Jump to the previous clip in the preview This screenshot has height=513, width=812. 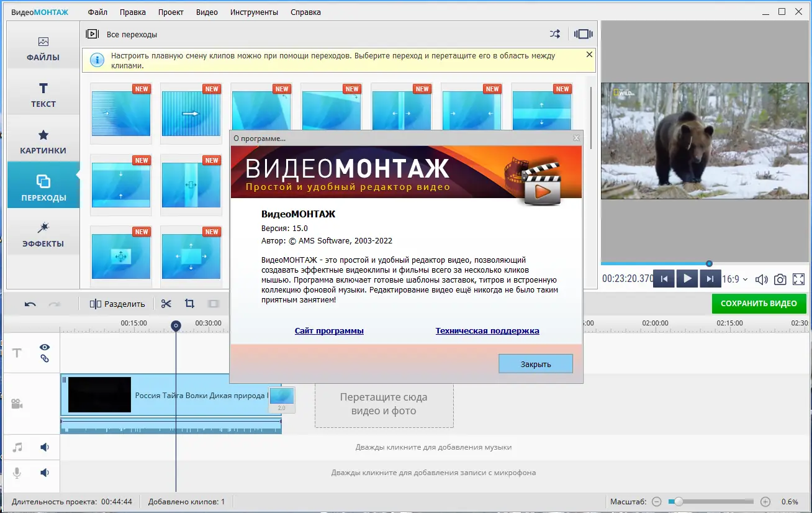pos(664,279)
